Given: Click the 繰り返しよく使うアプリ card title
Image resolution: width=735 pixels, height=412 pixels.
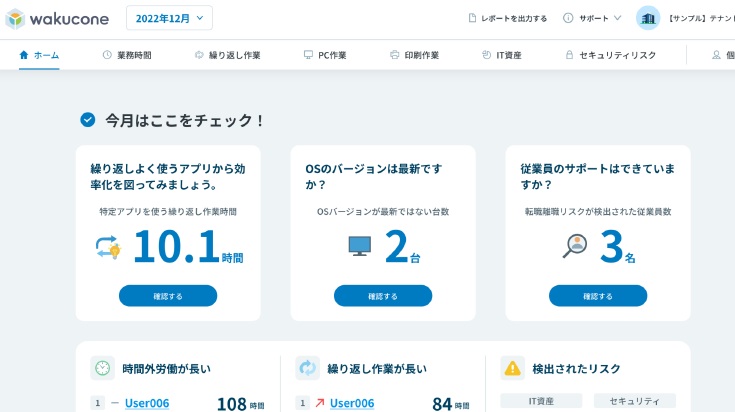Looking at the screenshot, I should tap(168, 176).
